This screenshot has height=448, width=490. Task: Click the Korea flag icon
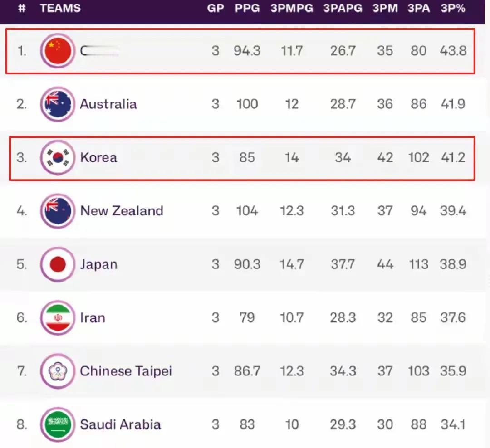point(58,157)
